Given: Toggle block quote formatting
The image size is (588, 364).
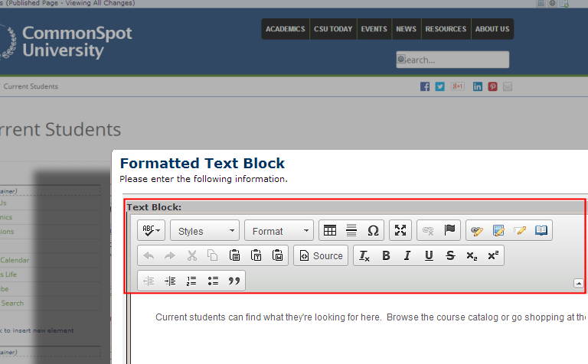Looking at the screenshot, I should [x=234, y=281].
